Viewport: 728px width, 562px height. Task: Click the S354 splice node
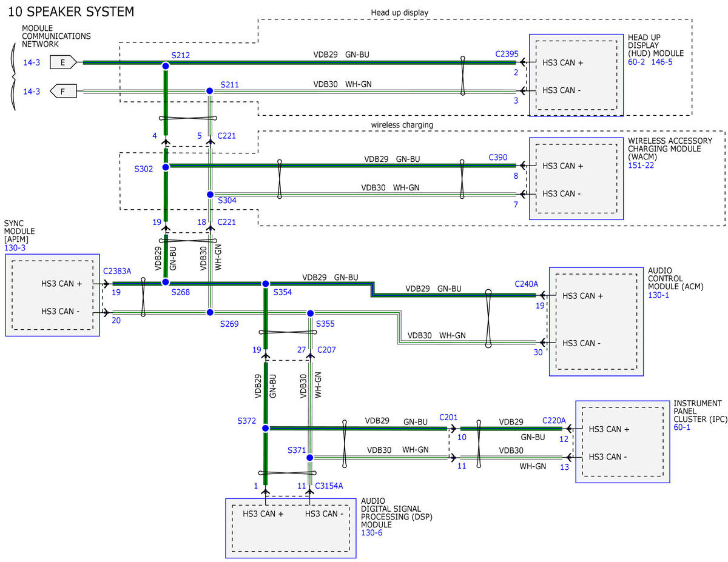point(265,284)
